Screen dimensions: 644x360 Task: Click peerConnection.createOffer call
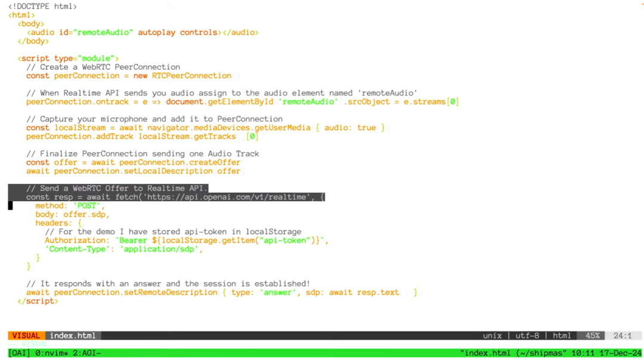(180, 162)
